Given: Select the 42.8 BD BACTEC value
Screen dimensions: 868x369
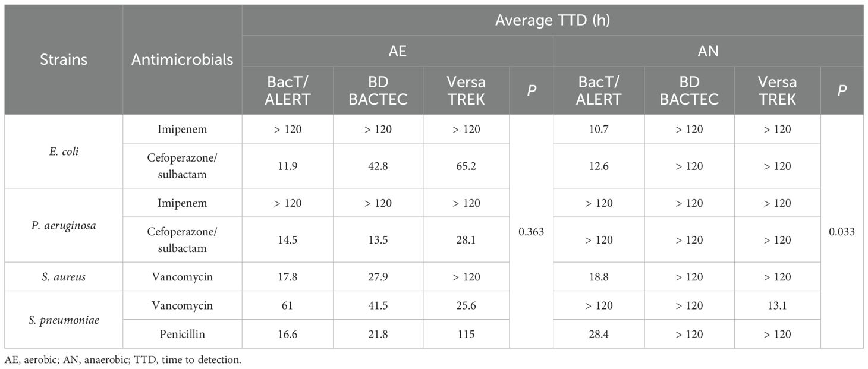Looking at the screenshot, I should [378, 166].
